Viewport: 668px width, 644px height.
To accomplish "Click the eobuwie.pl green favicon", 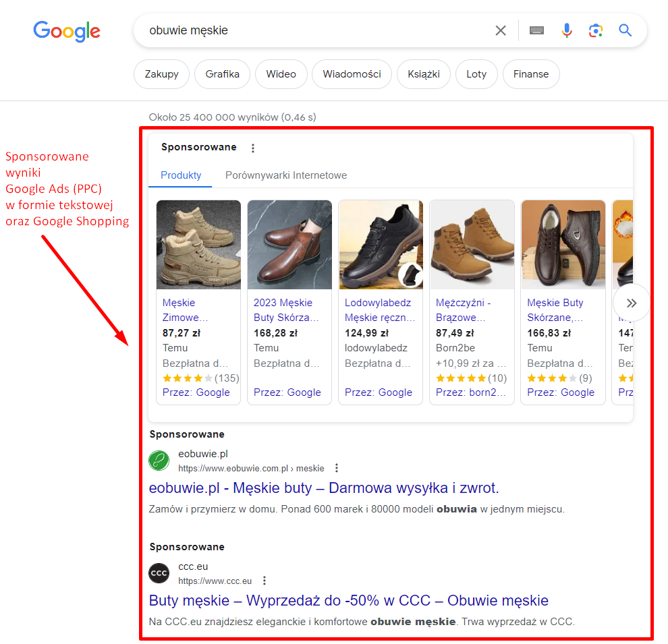I will (159, 461).
